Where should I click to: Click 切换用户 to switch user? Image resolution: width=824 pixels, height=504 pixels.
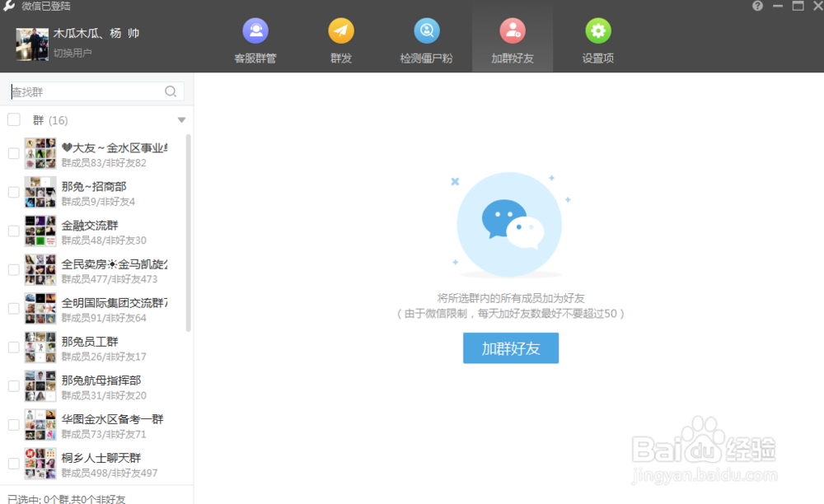click(x=73, y=53)
